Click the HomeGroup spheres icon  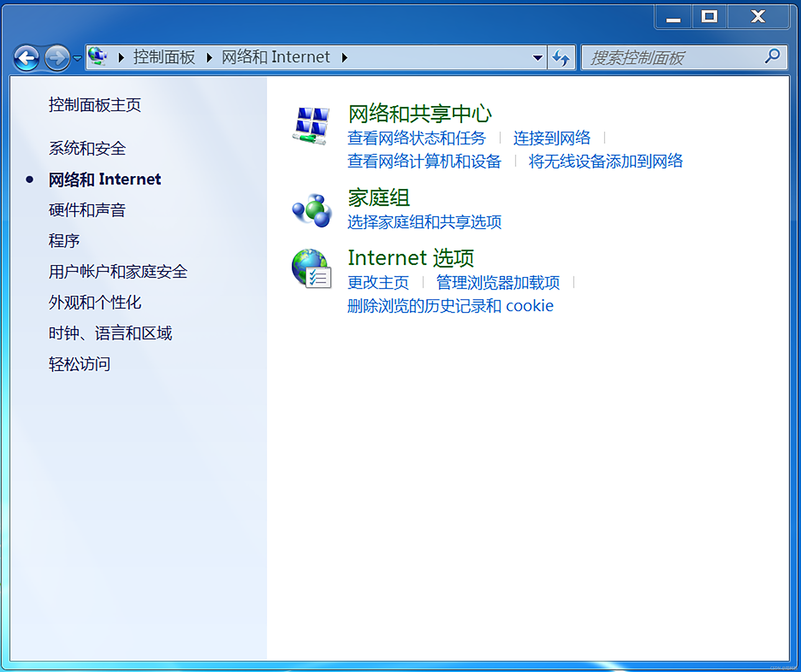click(x=312, y=210)
